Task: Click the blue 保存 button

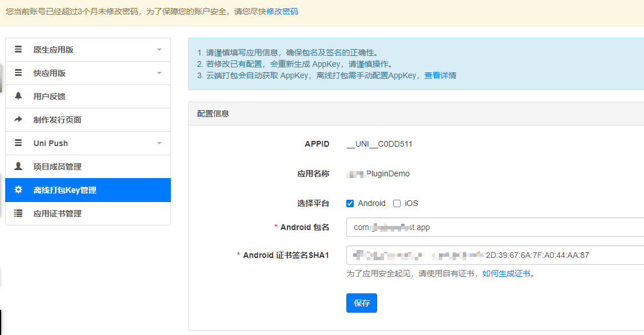Action: tap(361, 303)
